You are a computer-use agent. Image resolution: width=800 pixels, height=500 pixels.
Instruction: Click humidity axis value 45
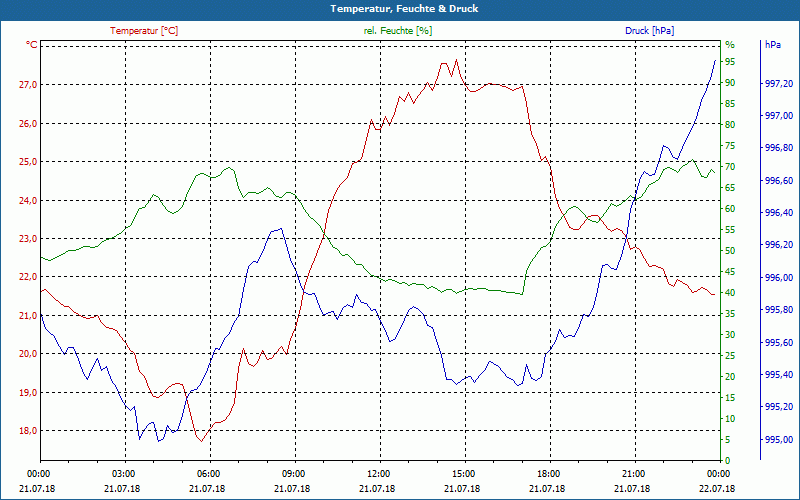point(730,271)
